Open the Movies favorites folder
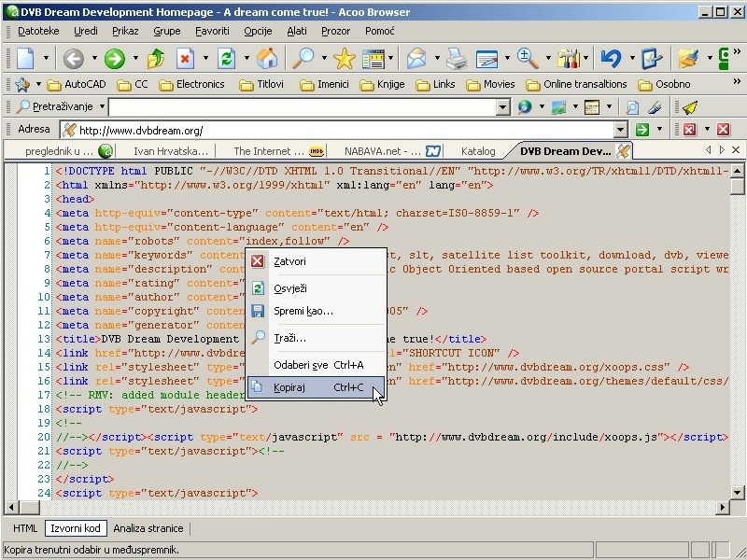Image resolution: width=747 pixels, height=560 pixels. click(x=490, y=84)
